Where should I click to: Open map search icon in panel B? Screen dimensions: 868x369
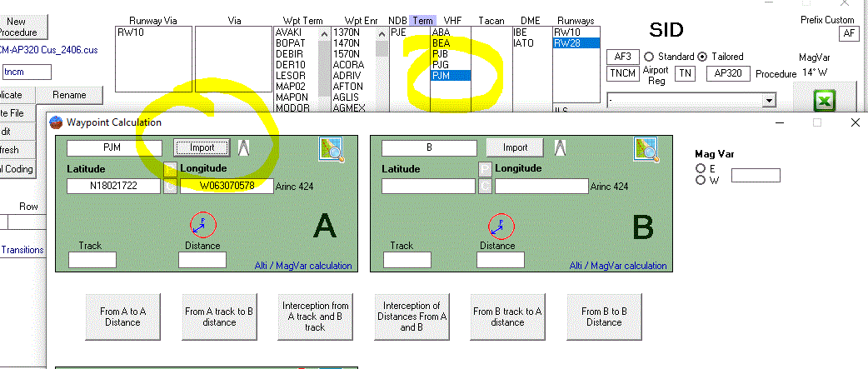tap(646, 148)
